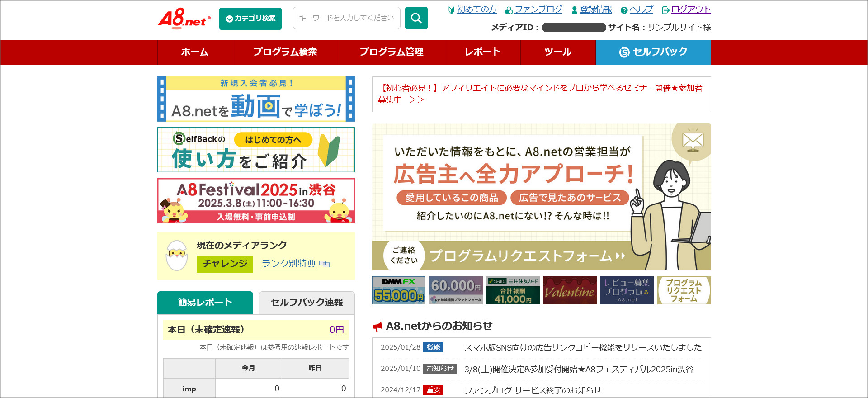Click the サイト名 サンプルサイト様 text

[x=660, y=27]
